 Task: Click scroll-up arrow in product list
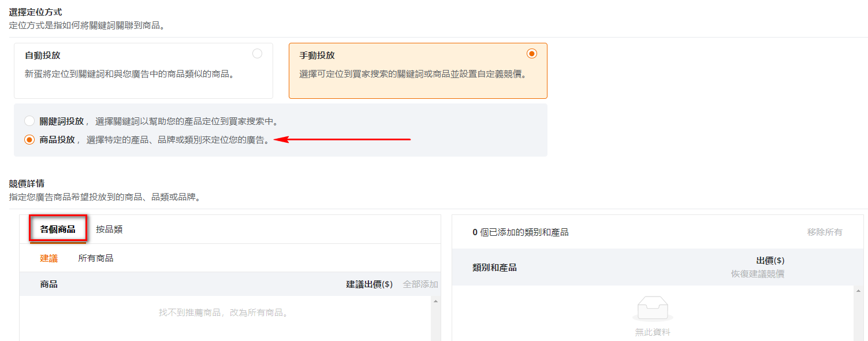click(436, 301)
